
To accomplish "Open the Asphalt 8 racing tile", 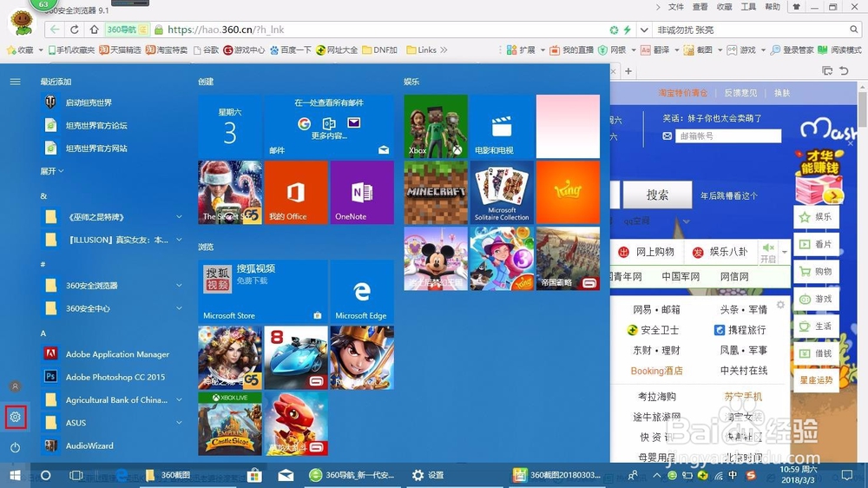I will [x=296, y=358].
